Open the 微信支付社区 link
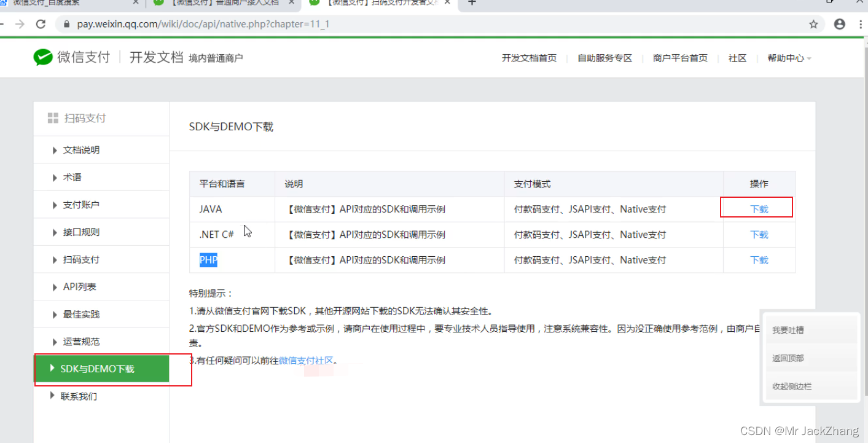This screenshot has width=868, height=443. (x=306, y=360)
